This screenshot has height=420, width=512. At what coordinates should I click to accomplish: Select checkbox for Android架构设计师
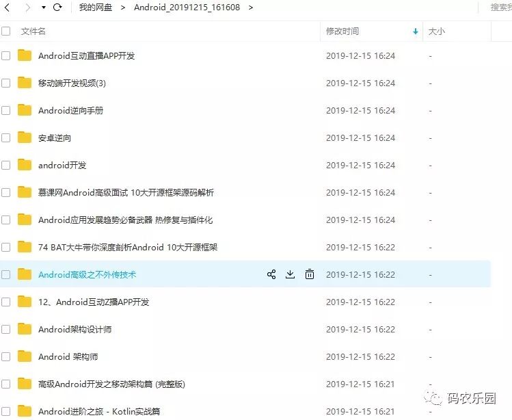tap(6, 329)
